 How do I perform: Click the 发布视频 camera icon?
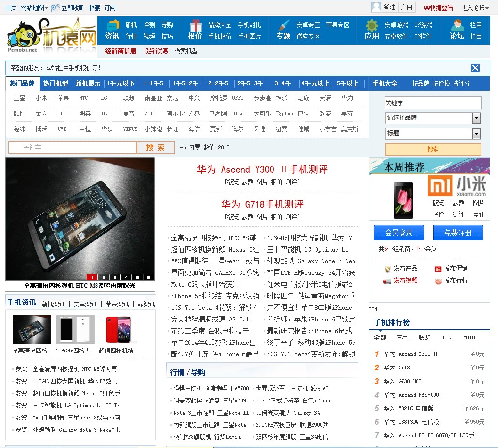click(387, 281)
